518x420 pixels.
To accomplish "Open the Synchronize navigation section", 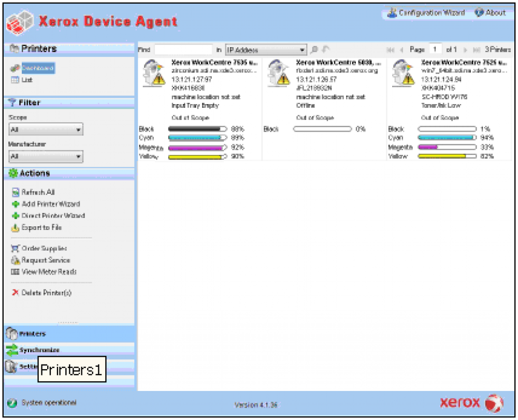I will tap(69, 350).
